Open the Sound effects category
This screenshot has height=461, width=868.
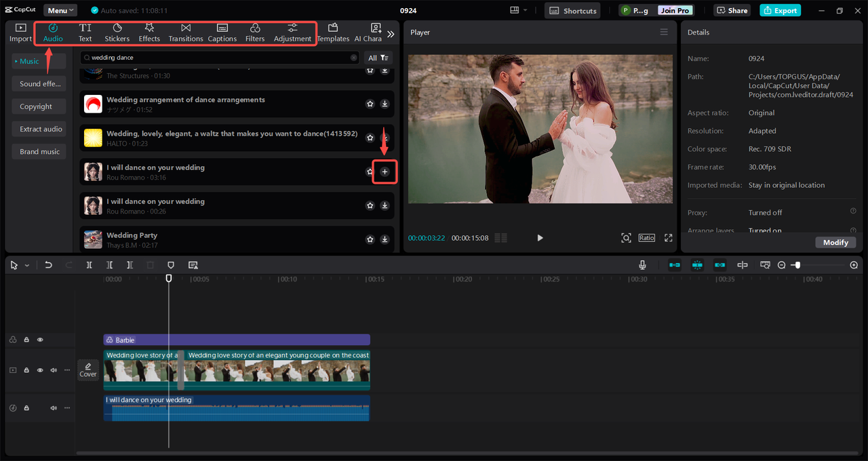[39, 84]
